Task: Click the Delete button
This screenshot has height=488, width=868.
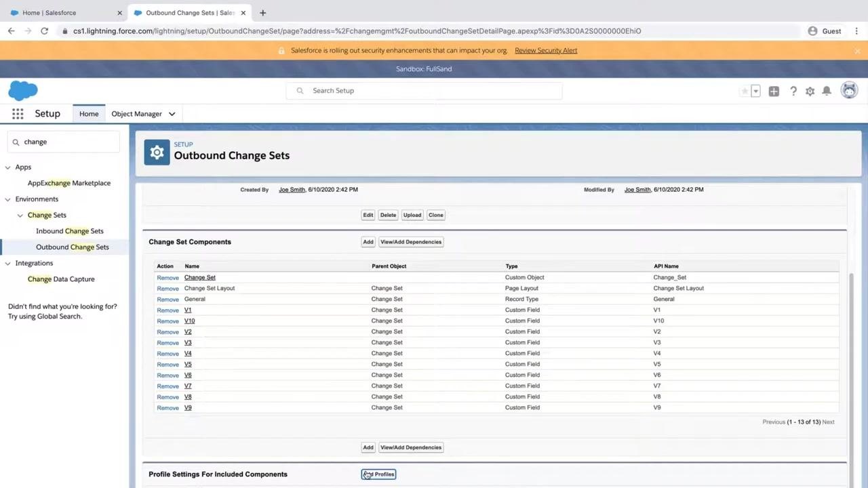Action: click(x=388, y=215)
